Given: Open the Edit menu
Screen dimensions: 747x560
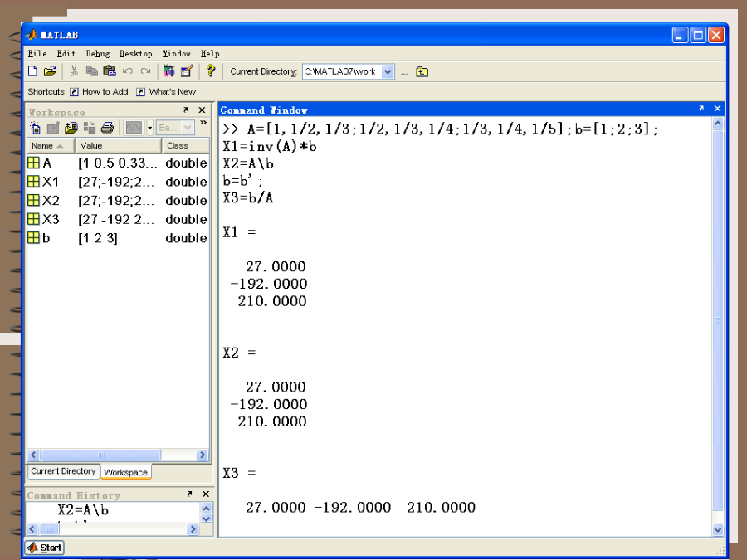Looking at the screenshot, I should 66,53.
